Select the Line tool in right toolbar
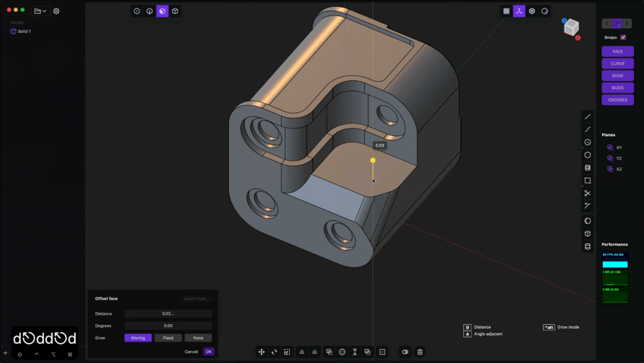Image resolution: width=644 pixels, height=363 pixels. 587,116
